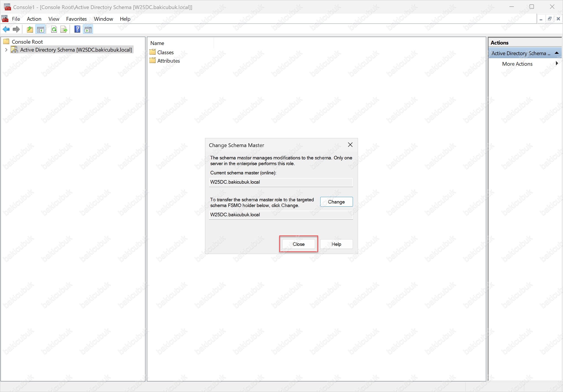Go forward using the toolbar forward arrow

[16, 30]
